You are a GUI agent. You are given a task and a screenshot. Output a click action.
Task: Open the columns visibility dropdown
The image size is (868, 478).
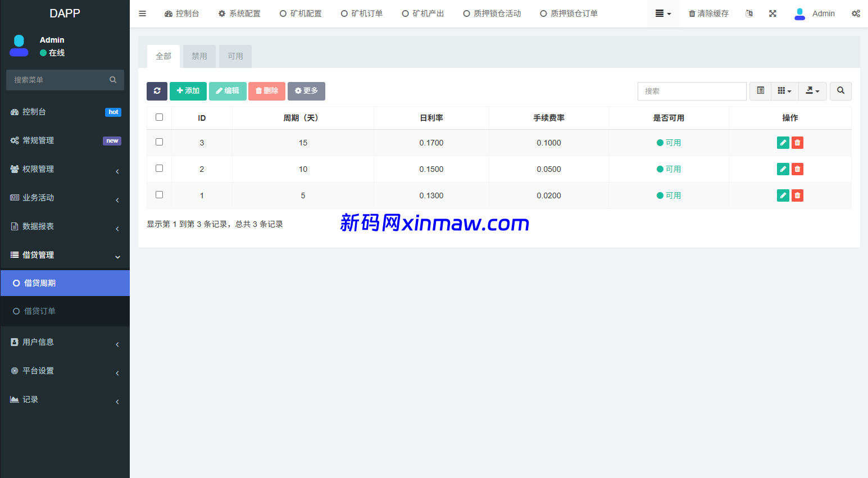click(784, 91)
